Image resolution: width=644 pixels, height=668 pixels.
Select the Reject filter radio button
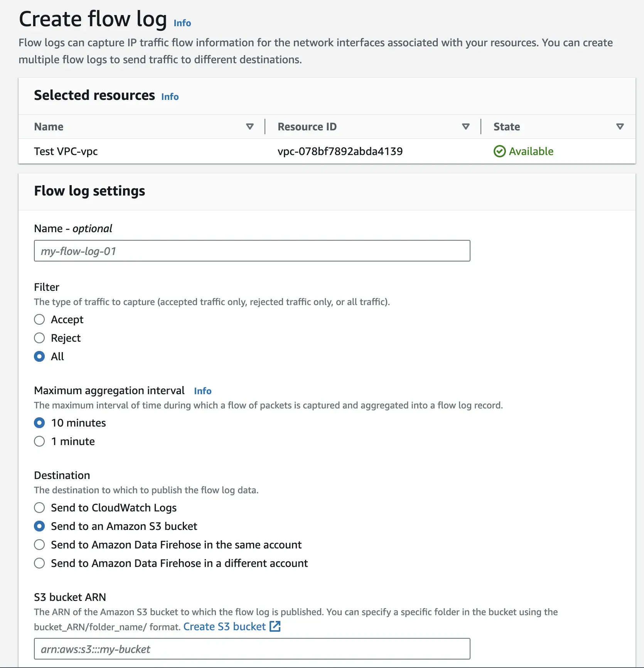click(x=39, y=338)
